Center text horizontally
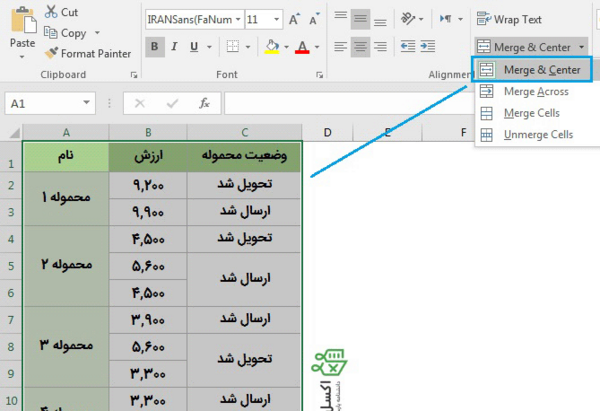 [360, 47]
